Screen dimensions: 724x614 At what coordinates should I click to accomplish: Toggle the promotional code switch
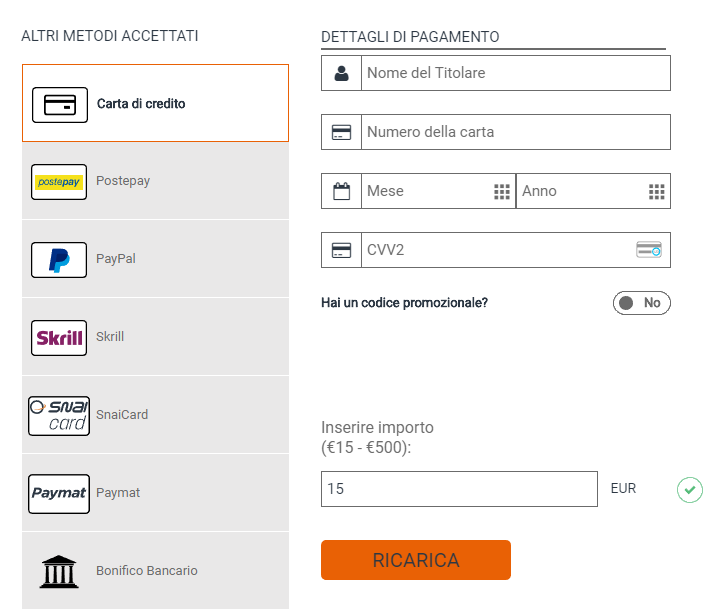[x=642, y=303]
